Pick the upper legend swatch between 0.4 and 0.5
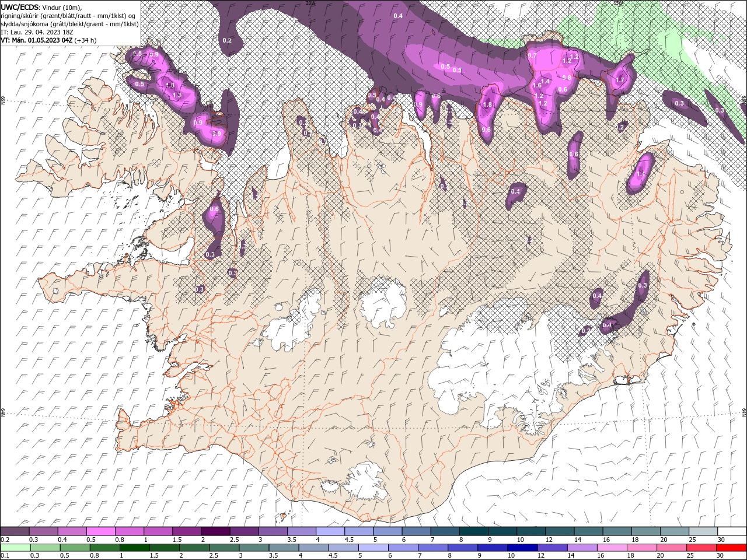Image resolution: width=747 pixels, height=560 pixels. (72, 531)
